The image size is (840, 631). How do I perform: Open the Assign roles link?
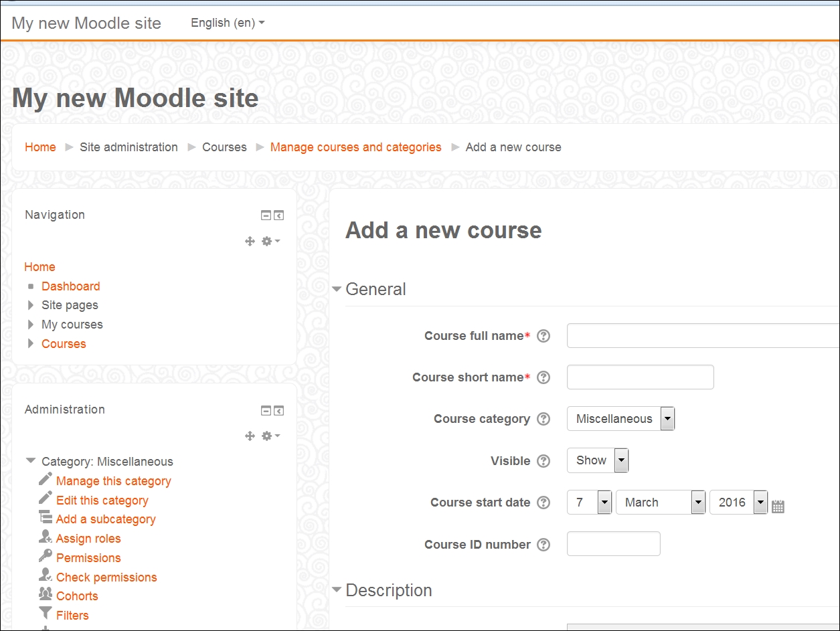(88, 539)
